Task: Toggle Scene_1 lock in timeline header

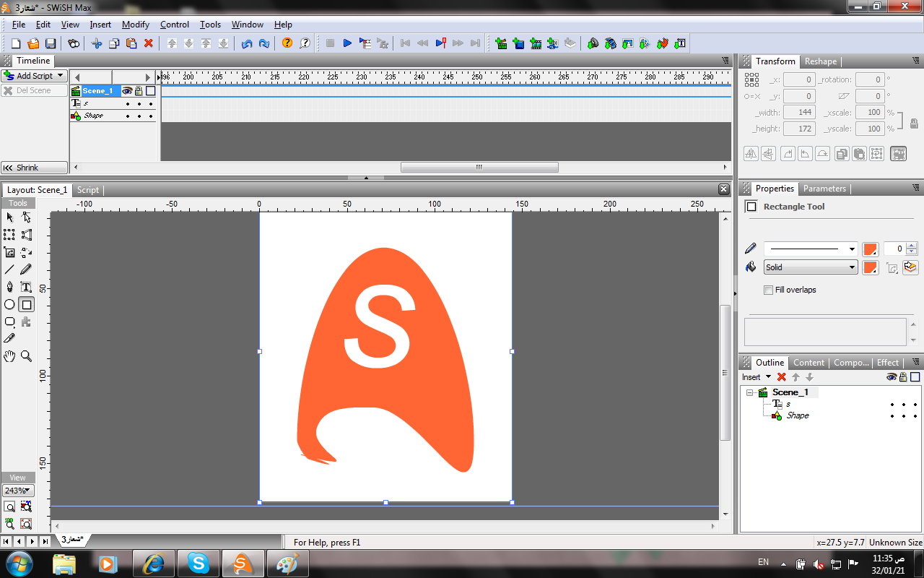Action: tap(138, 91)
